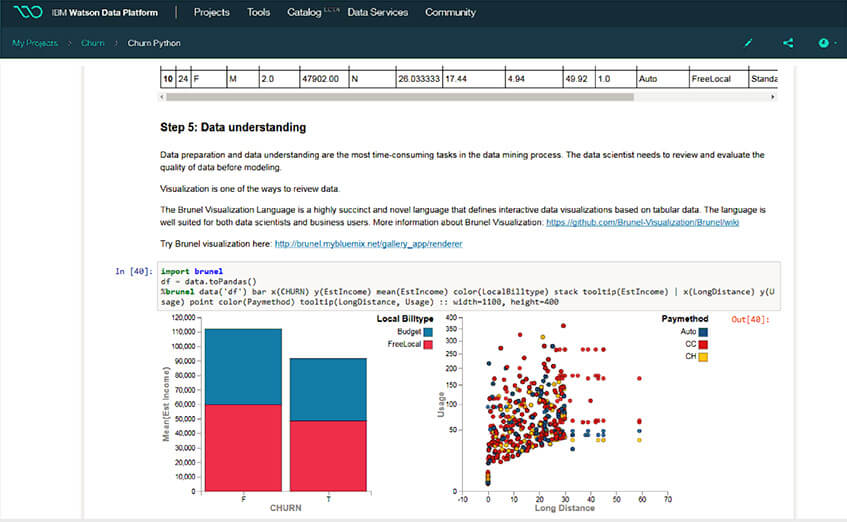Open the user account menu icon
847x522 pixels.
[x=825, y=43]
